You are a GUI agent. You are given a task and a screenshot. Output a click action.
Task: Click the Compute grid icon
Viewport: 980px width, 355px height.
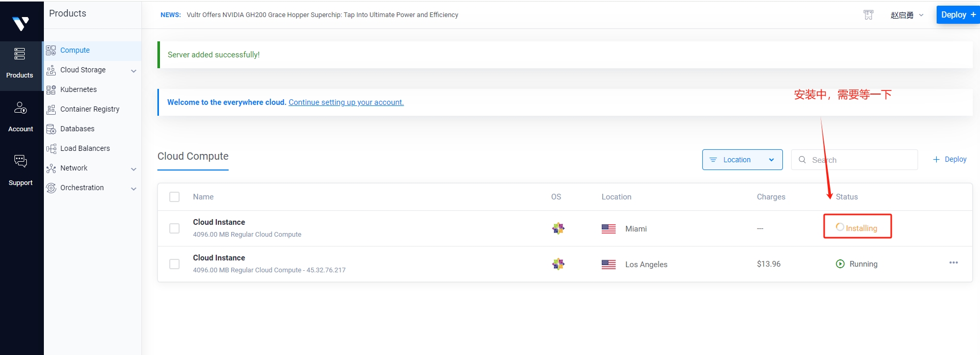point(51,50)
